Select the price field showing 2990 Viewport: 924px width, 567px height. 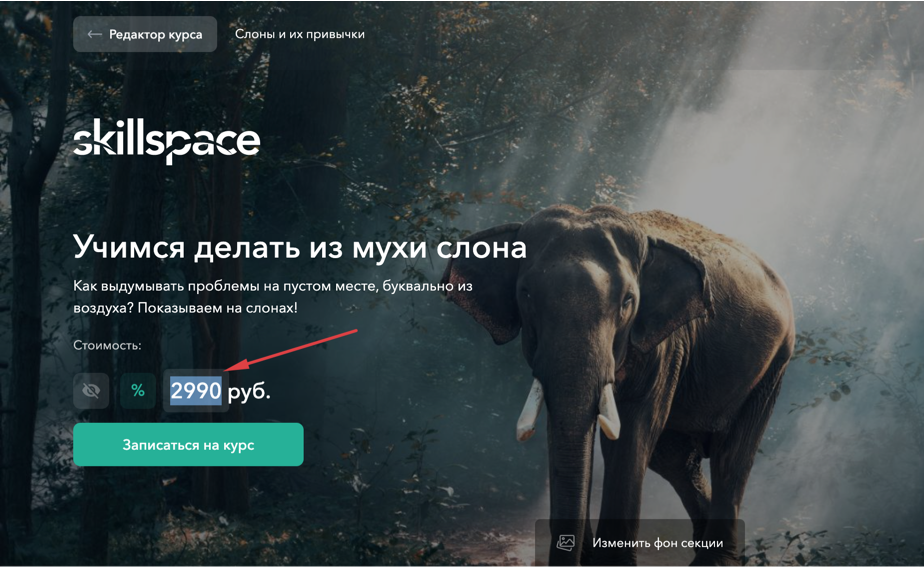point(196,391)
